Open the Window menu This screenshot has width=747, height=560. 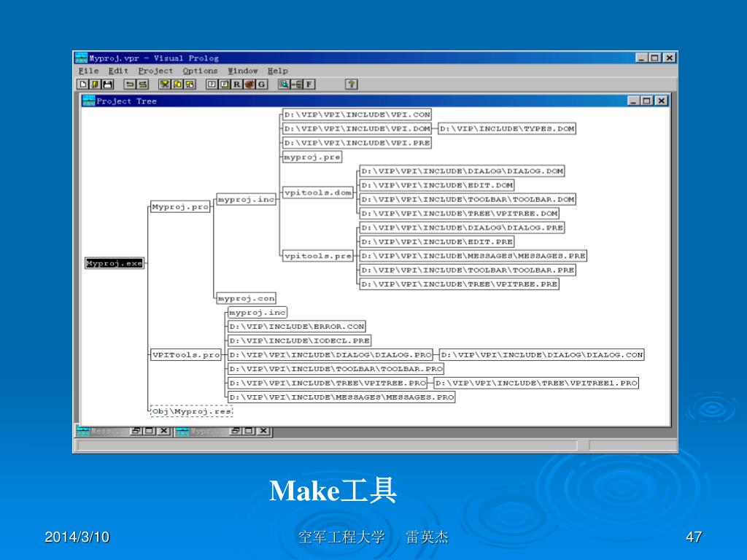(242, 71)
